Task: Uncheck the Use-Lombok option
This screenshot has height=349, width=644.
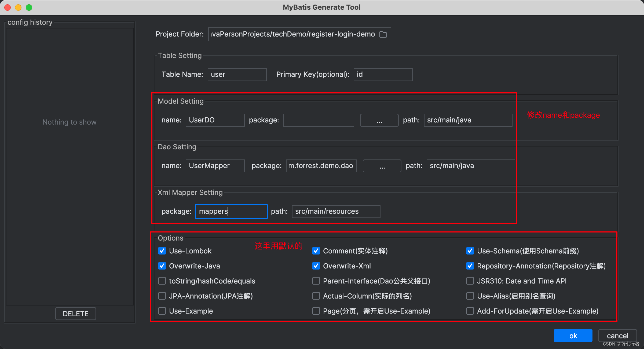Action: click(162, 251)
